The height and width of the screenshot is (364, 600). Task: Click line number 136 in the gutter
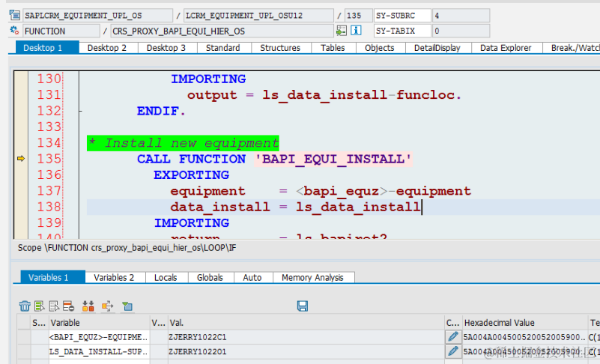49,175
